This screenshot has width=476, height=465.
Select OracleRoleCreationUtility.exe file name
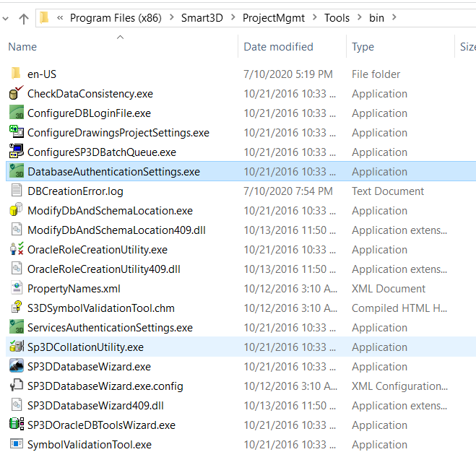point(98,250)
